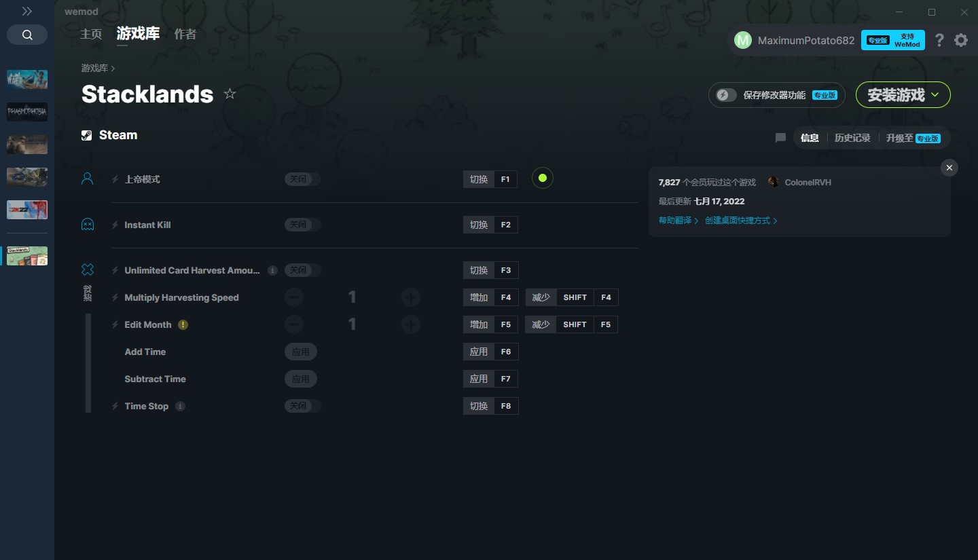The image size is (978, 560).
Task: Click 创建桌面快捷方式 link
Action: click(x=741, y=221)
